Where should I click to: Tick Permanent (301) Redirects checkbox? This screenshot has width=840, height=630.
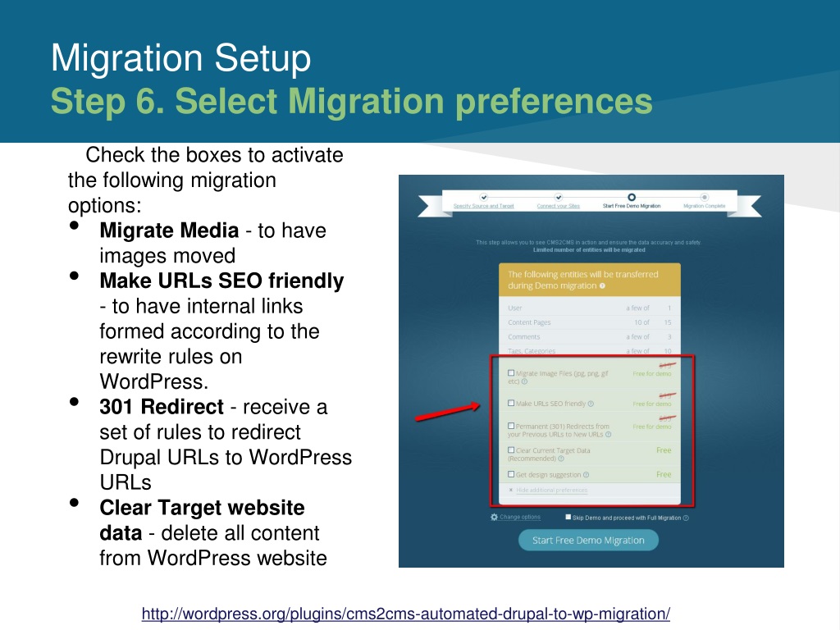511,426
